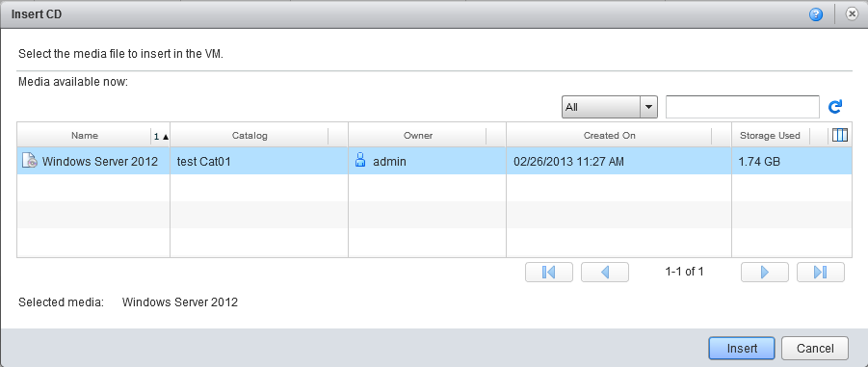The height and width of the screenshot is (367, 868).
Task: Go to the previous page of results
Action: pyautogui.click(x=604, y=272)
